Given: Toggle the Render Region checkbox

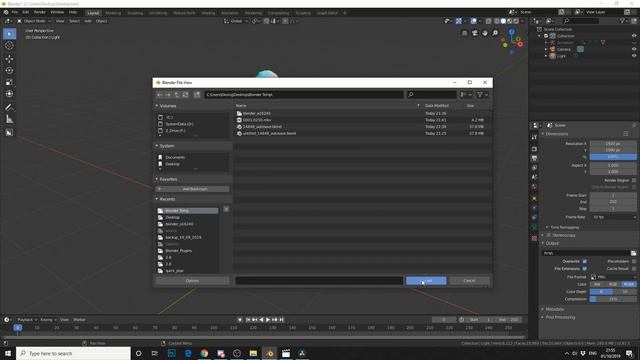Looking at the screenshot, I should (633, 180).
